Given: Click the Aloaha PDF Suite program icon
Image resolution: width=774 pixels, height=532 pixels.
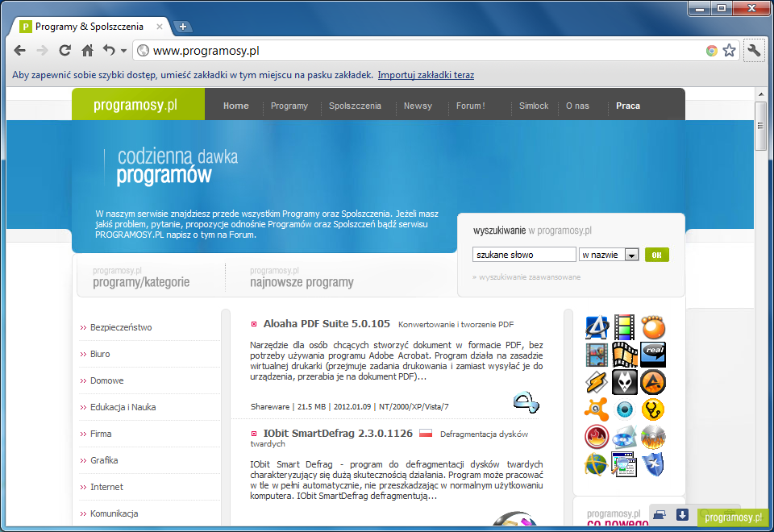Looking at the screenshot, I should [x=526, y=402].
